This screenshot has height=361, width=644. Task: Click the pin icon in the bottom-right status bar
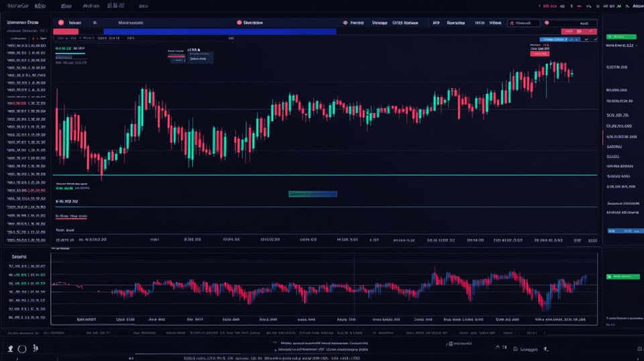(x=546, y=349)
